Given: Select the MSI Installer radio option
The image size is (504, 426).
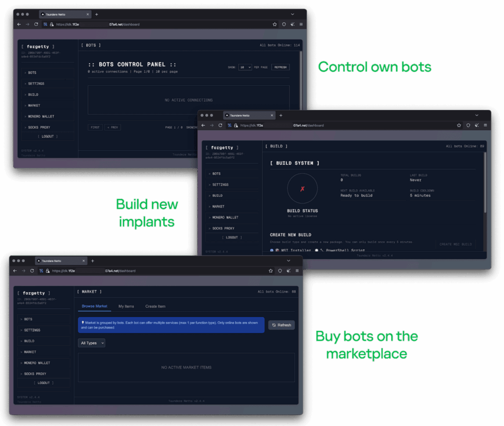Looking at the screenshot, I should point(272,250).
